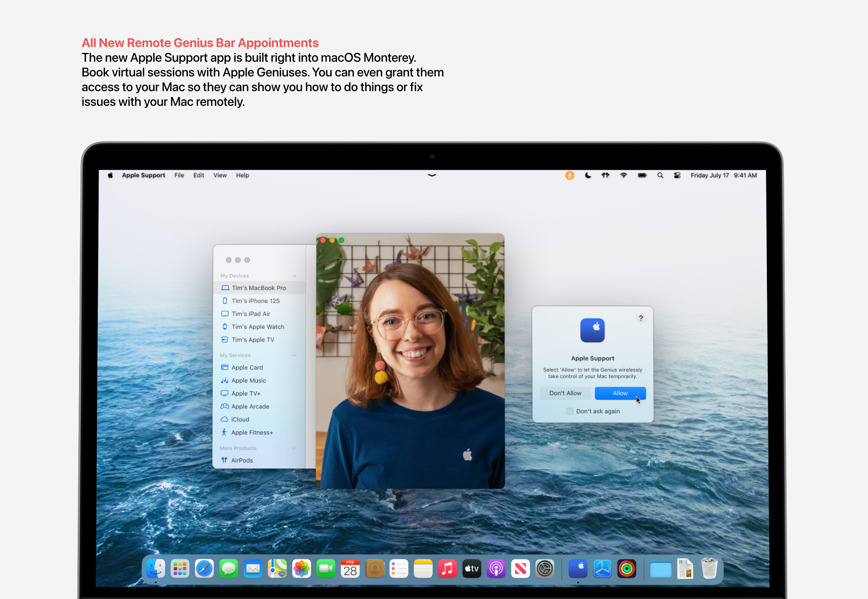Click the Apple Support icon in the dock
868x599 pixels.
[x=578, y=569]
